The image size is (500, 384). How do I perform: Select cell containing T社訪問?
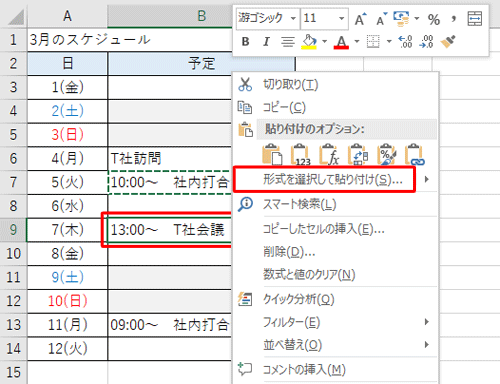pos(170,159)
